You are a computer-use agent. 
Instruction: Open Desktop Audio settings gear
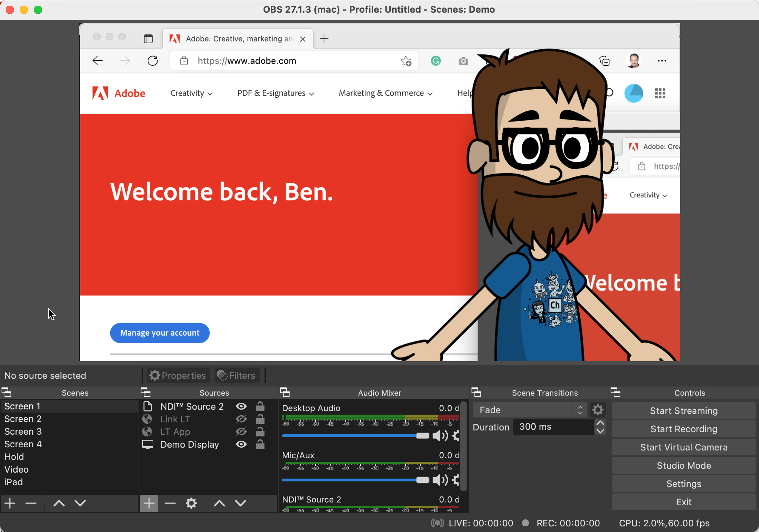(456, 436)
